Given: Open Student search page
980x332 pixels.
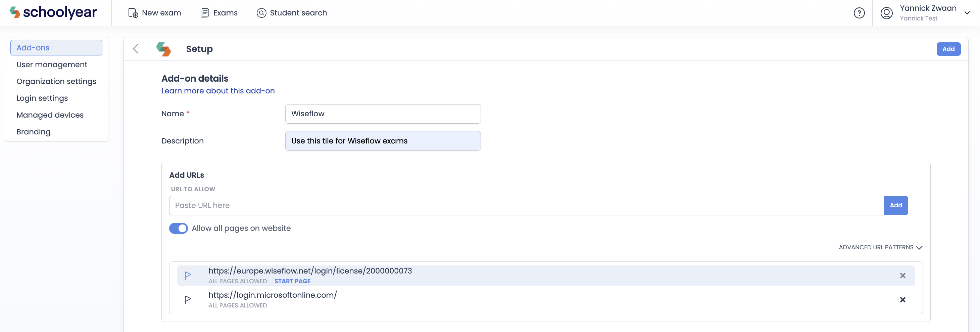Looking at the screenshot, I should point(292,13).
